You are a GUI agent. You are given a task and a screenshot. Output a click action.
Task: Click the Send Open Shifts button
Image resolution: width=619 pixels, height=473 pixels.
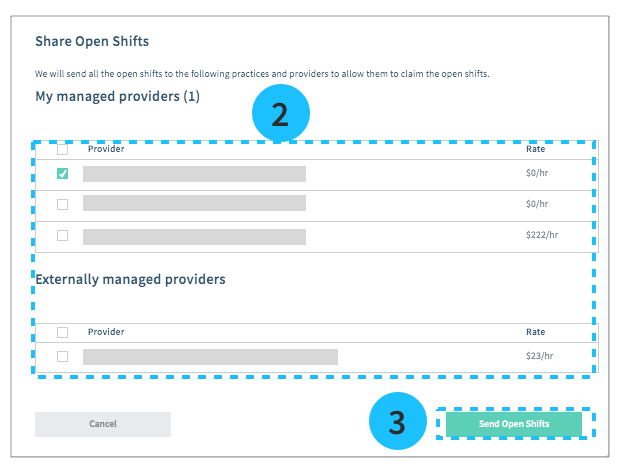point(514,424)
